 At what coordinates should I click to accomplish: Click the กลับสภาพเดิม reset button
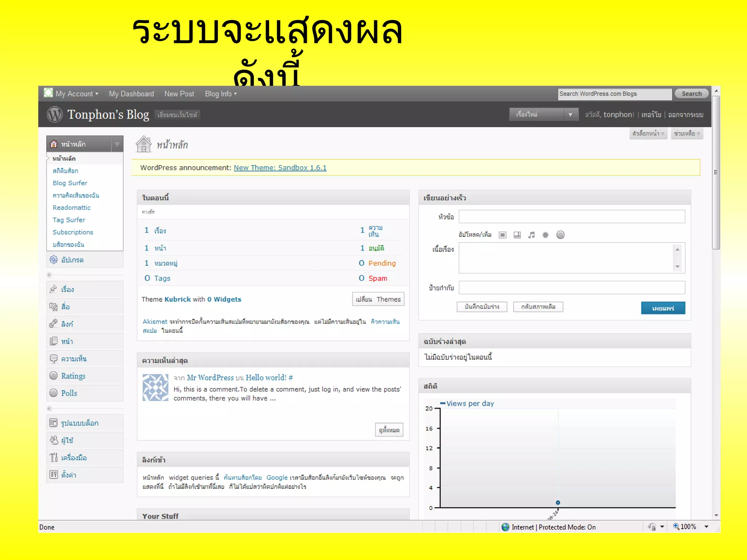538,307
